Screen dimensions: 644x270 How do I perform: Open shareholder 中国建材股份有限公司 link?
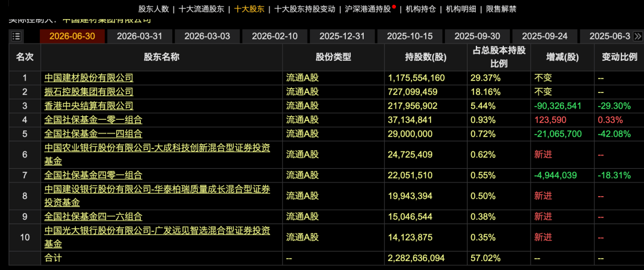point(89,78)
